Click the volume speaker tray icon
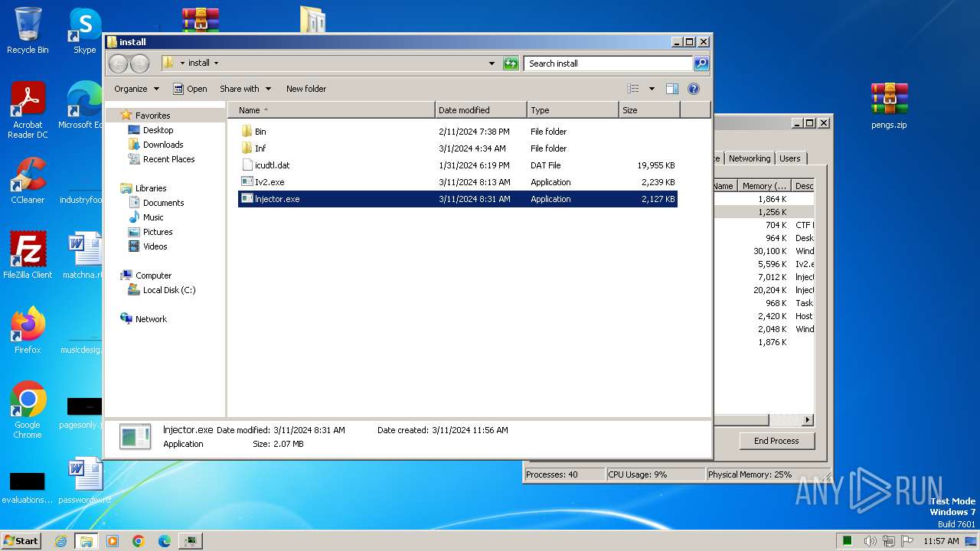 click(x=871, y=541)
